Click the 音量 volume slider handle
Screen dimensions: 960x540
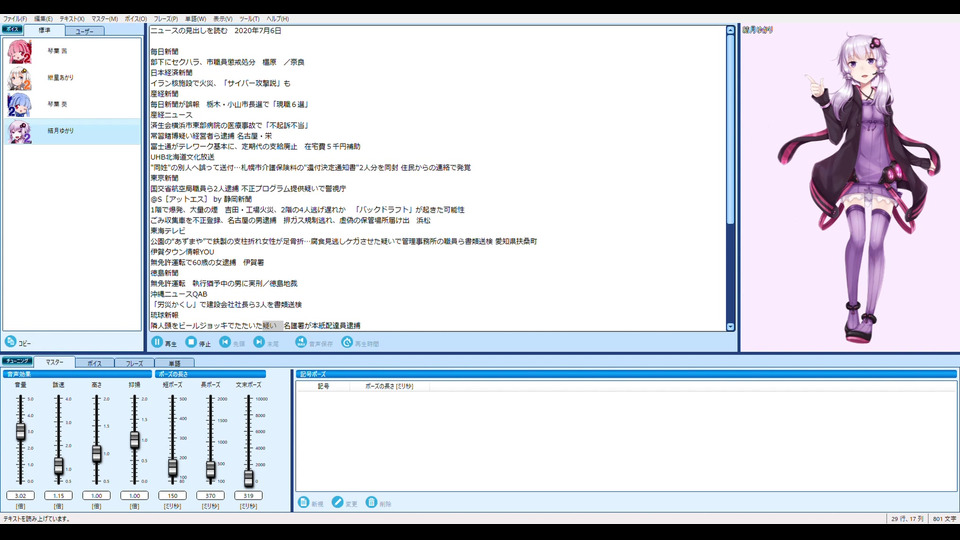(x=21, y=432)
